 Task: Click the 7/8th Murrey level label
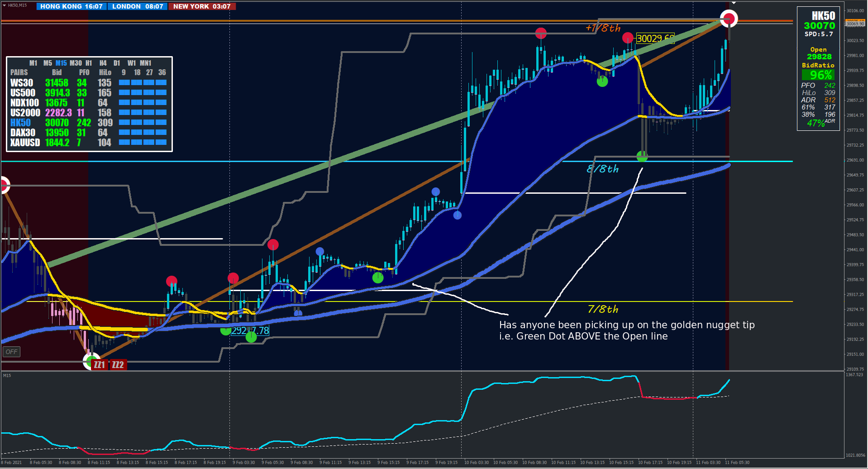coord(603,309)
